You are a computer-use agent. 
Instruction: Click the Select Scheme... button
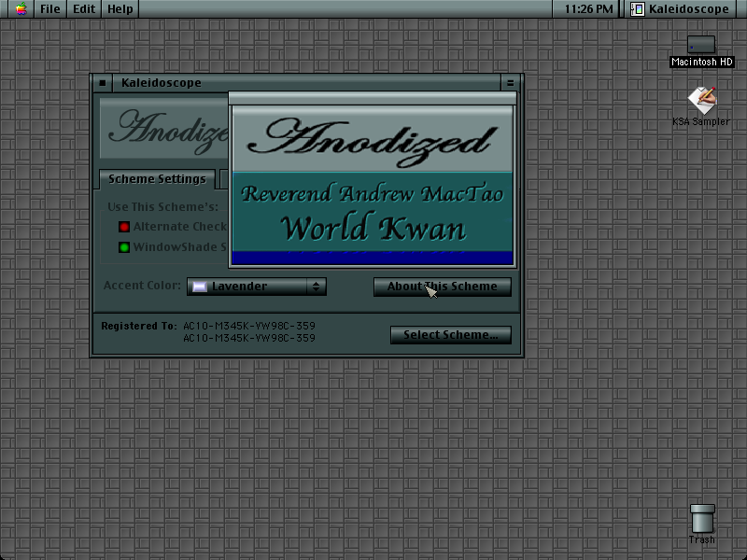coord(451,335)
